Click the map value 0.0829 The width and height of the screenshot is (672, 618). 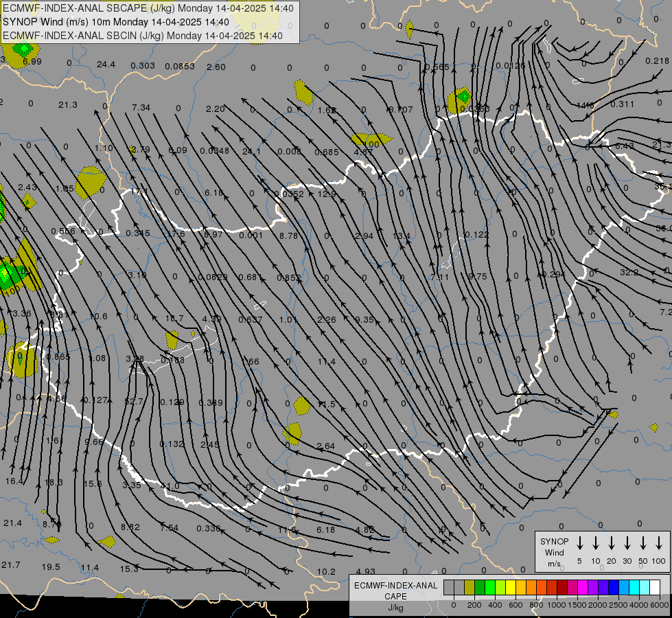tap(213, 277)
